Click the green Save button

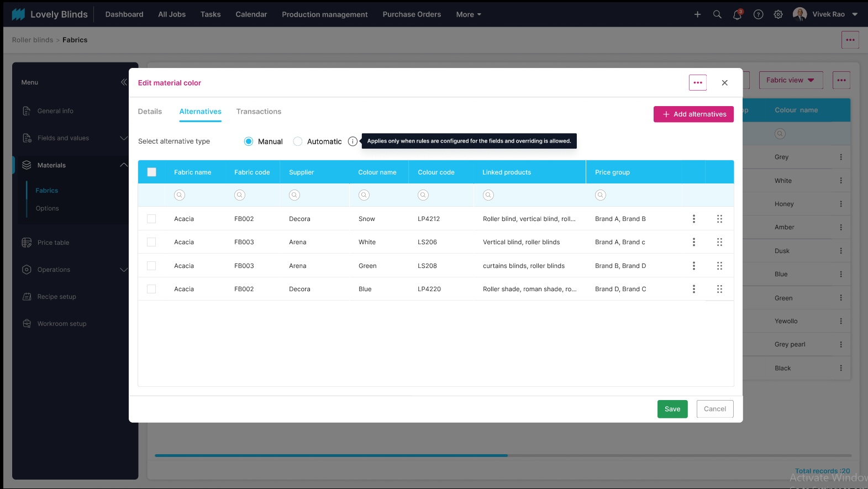tap(672, 409)
